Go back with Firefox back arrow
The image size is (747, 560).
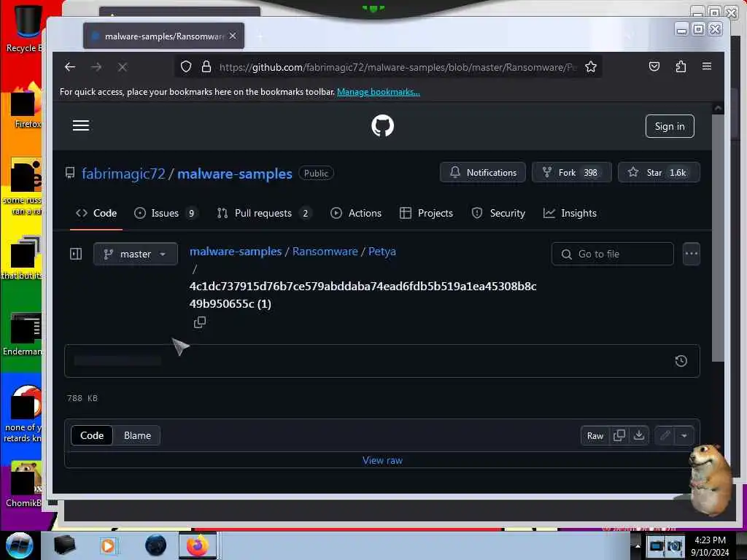click(x=70, y=67)
